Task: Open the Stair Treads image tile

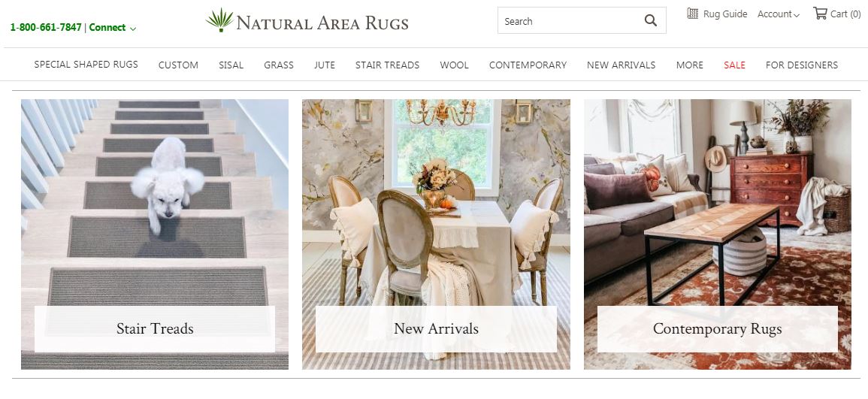Action: tap(155, 234)
